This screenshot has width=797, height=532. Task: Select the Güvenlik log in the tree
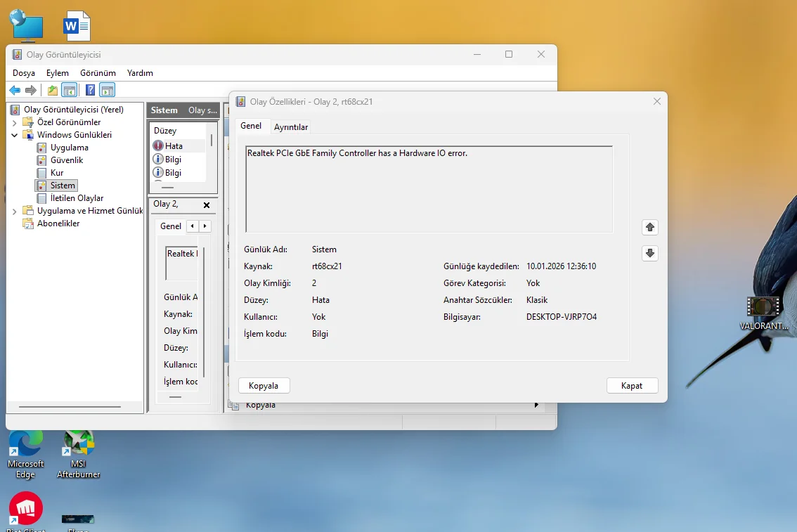coord(66,160)
